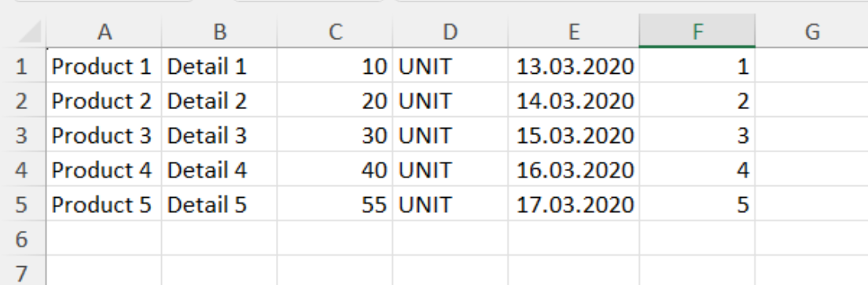868x285 pixels.
Task: Select column A header
Action: (x=104, y=32)
